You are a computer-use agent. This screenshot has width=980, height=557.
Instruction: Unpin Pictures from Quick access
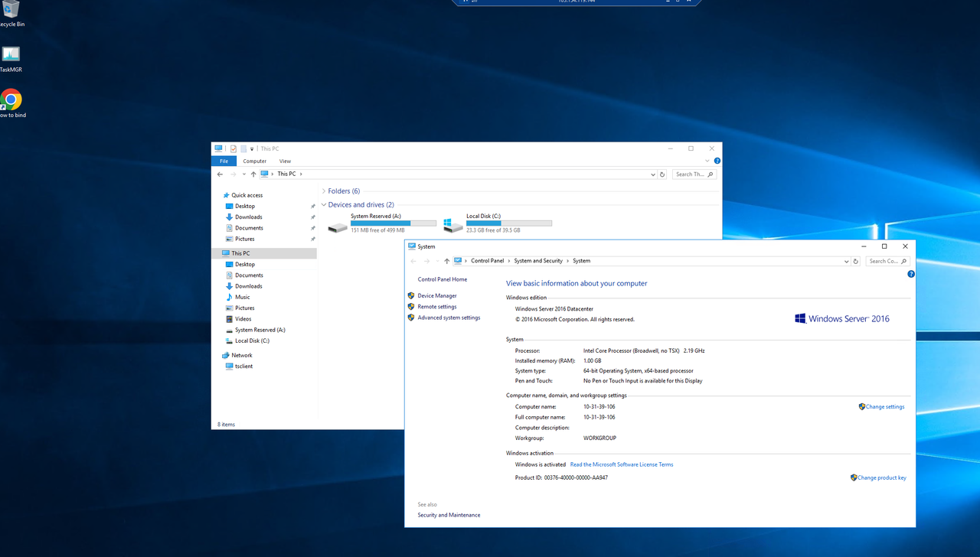coord(312,239)
